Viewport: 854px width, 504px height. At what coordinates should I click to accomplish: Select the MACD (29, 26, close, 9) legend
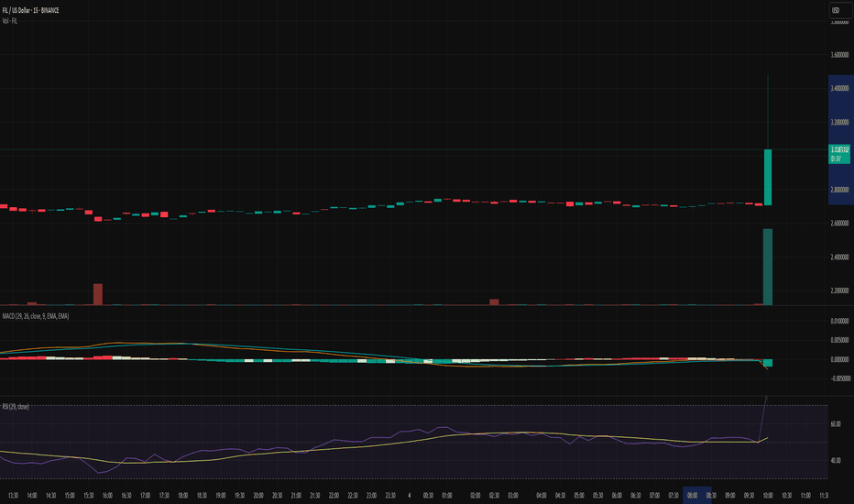tap(36, 316)
